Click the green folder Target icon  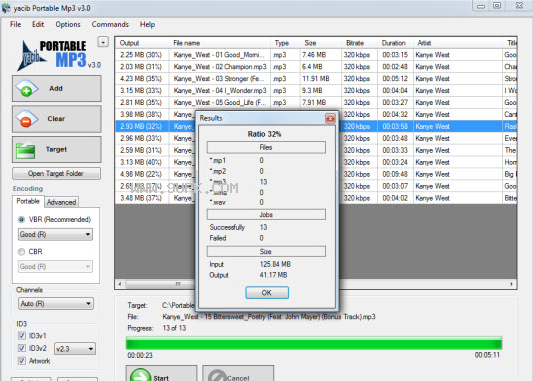pyautogui.click(x=25, y=150)
